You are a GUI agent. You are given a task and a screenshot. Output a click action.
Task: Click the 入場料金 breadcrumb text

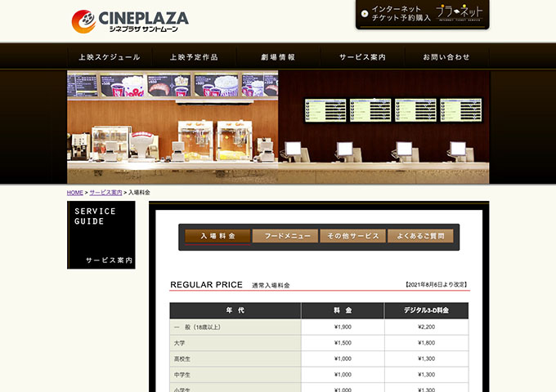pyautogui.click(x=139, y=193)
